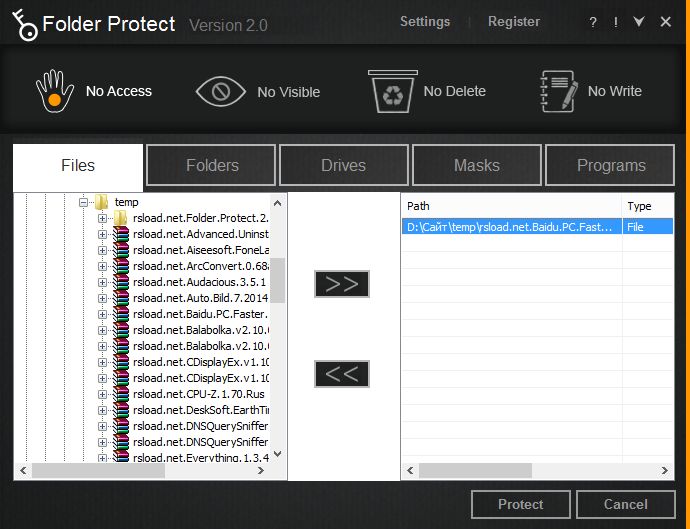
Task: Select the No Write notepad icon
Action: pyautogui.click(x=559, y=91)
